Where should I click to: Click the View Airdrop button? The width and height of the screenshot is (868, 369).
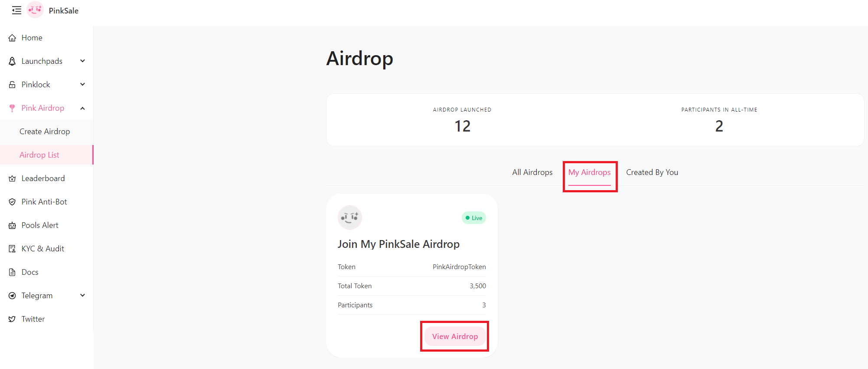(454, 336)
